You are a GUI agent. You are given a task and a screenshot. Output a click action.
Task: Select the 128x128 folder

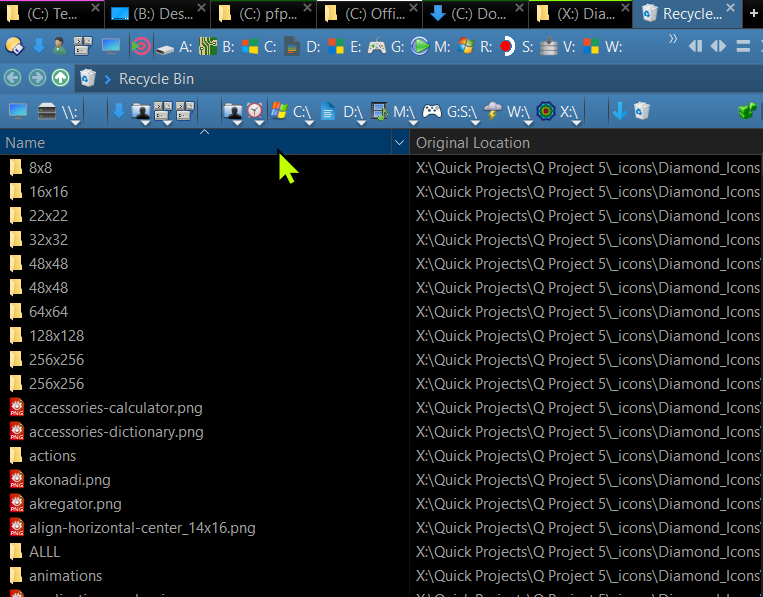click(56, 336)
